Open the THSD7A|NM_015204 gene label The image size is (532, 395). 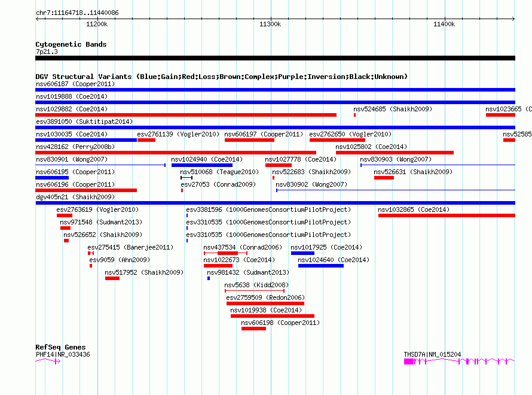tap(432, 354)
